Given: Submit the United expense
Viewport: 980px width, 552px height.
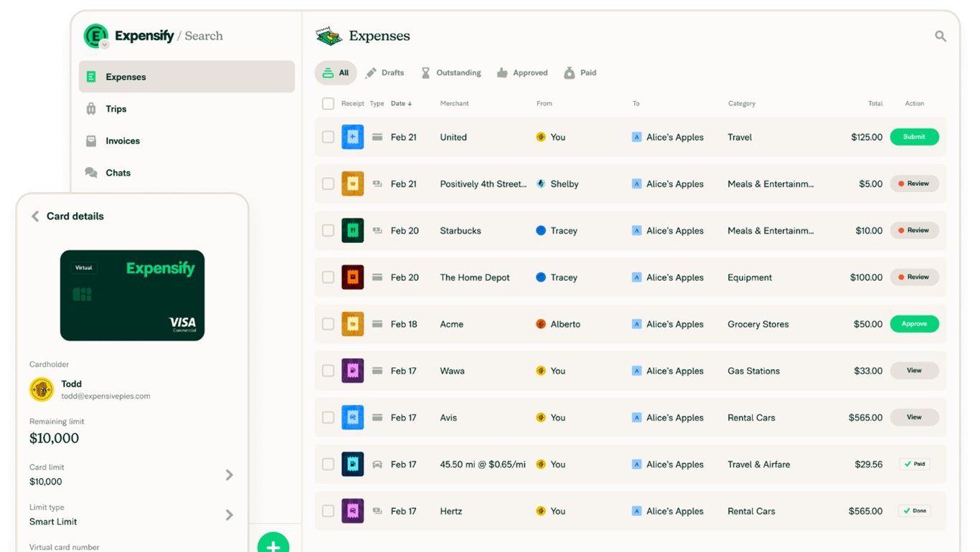Looking at the screenshot, I should click(x=914, y=136).
